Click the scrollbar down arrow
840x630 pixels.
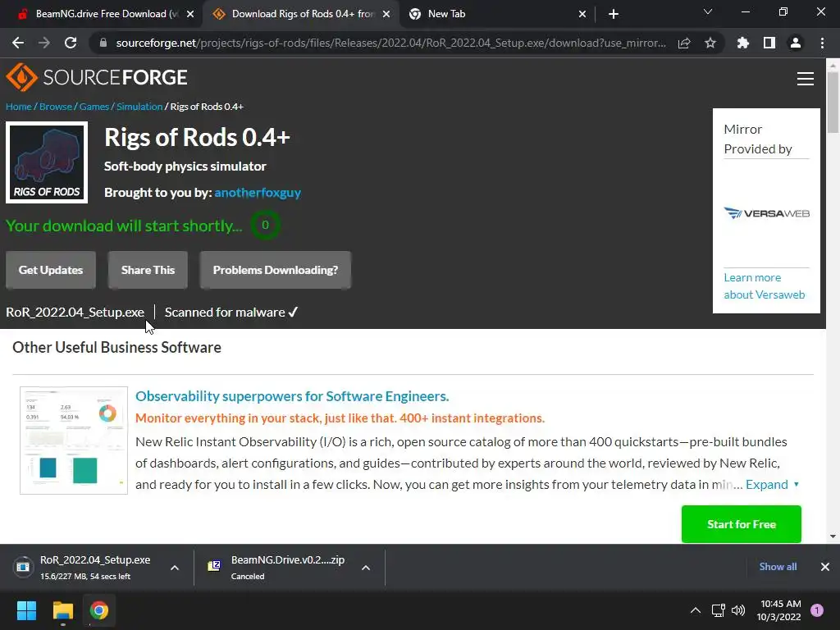(x=833, y=536)
